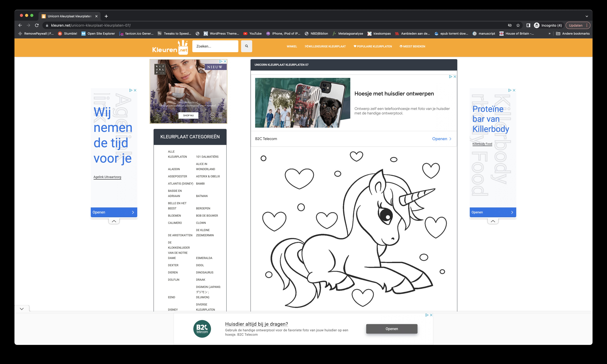This screenshot has width=607, height=364.
Task: Reload the page with refresh icon
Action: click(37, 25)
